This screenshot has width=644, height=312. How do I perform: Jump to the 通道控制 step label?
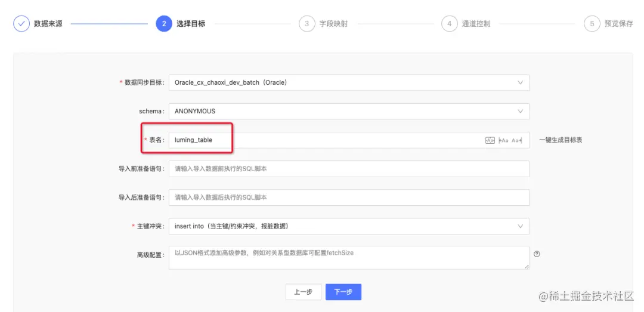476,24
